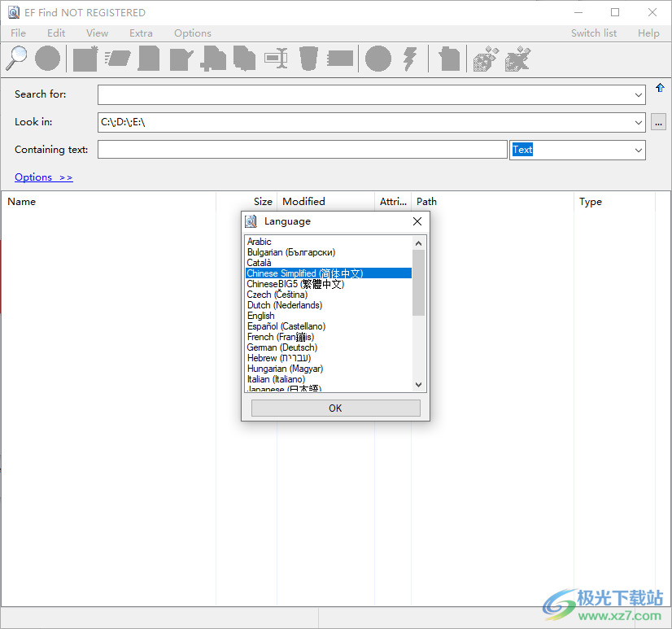Close the Language dialog
Image resolution: width=672 pixels, height=629 pixels.
417,221
